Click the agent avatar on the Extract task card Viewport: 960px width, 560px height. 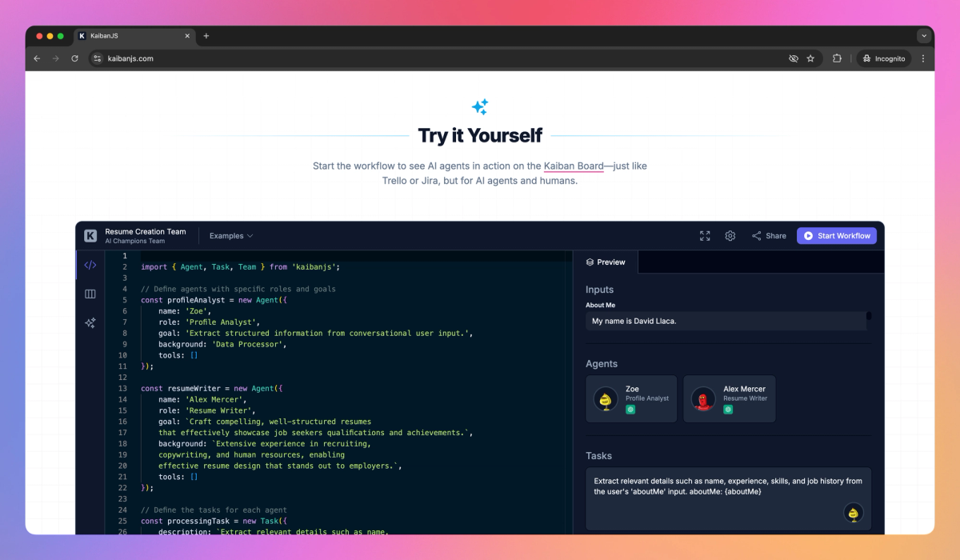pos(853,514)
